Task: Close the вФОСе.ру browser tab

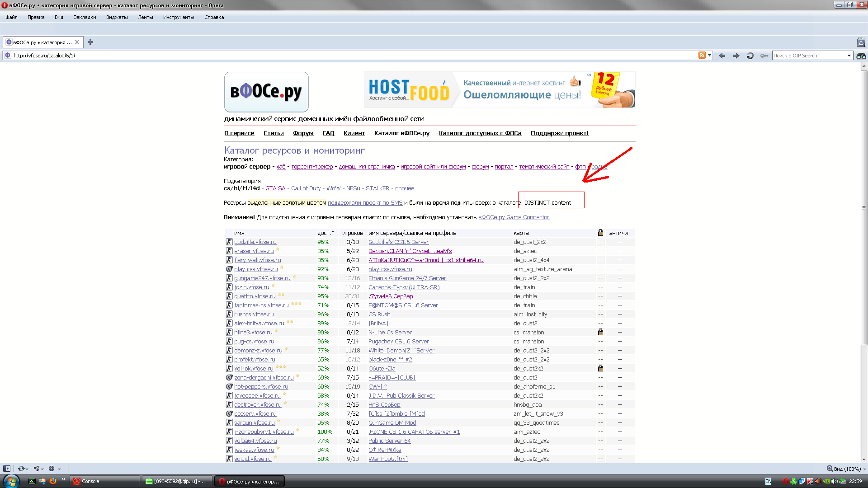Action: click(77, 42)
